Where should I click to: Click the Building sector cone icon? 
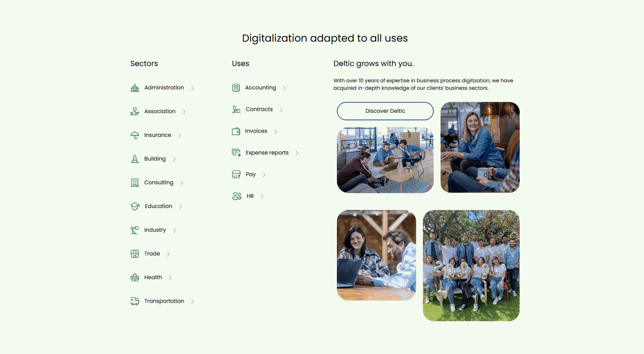[x=135, y=159]
